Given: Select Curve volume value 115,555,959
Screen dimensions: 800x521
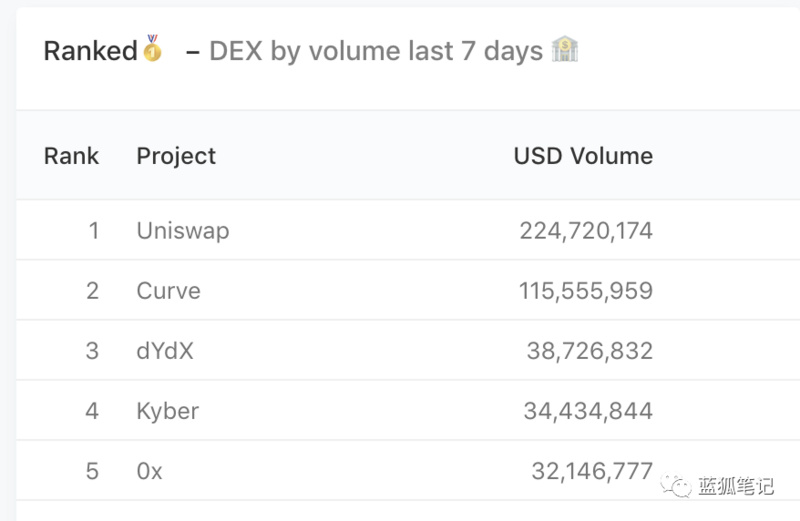Looking at the screenshot, I should 586,291.
